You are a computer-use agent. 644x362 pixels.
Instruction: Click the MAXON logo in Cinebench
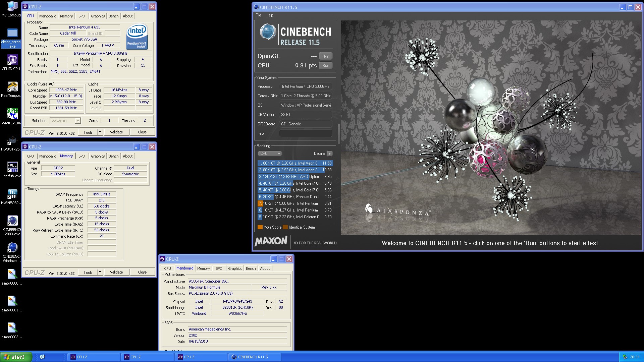271,241
